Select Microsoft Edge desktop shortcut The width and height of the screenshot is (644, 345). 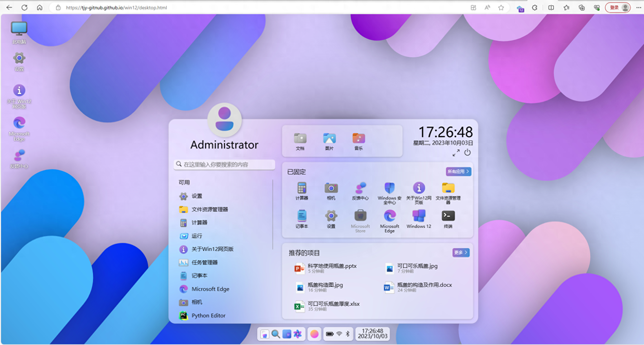point(19,129)
